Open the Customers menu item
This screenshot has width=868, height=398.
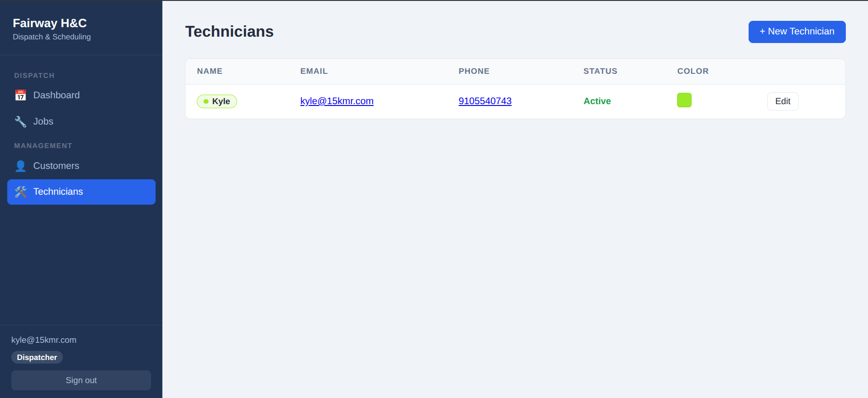point(56,166)
